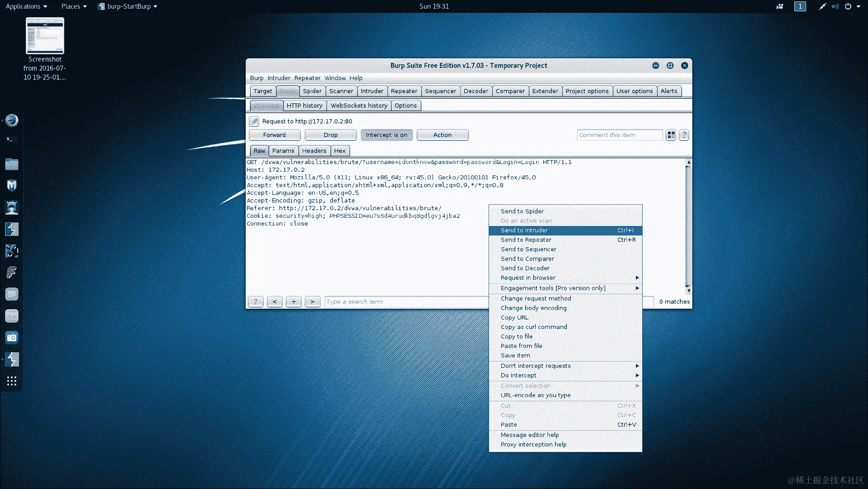Choose Copy URL from context menu
The width and height of the screenshot is (868, 489).
point(565,317)
